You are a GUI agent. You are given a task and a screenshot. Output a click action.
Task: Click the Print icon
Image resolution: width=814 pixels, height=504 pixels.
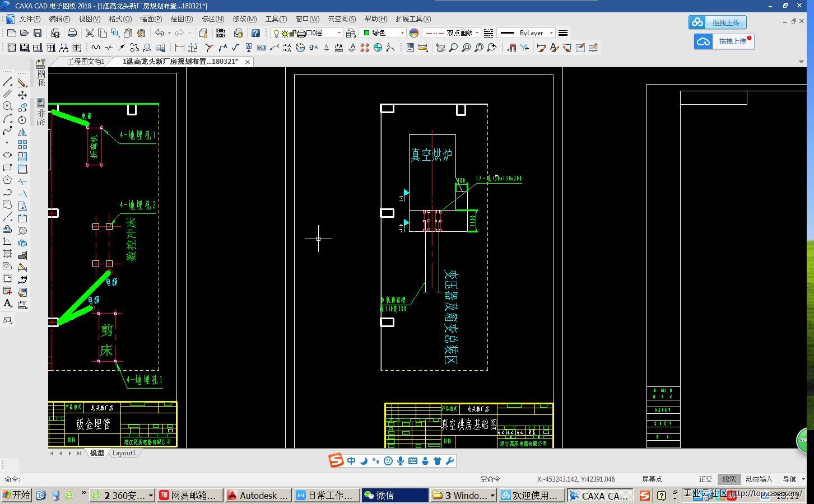[72, 33]
